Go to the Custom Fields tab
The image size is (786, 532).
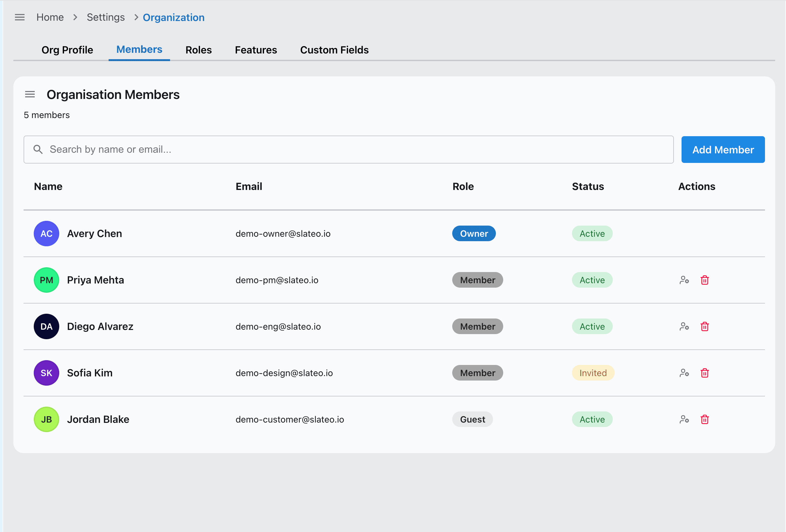pos(334,50)
